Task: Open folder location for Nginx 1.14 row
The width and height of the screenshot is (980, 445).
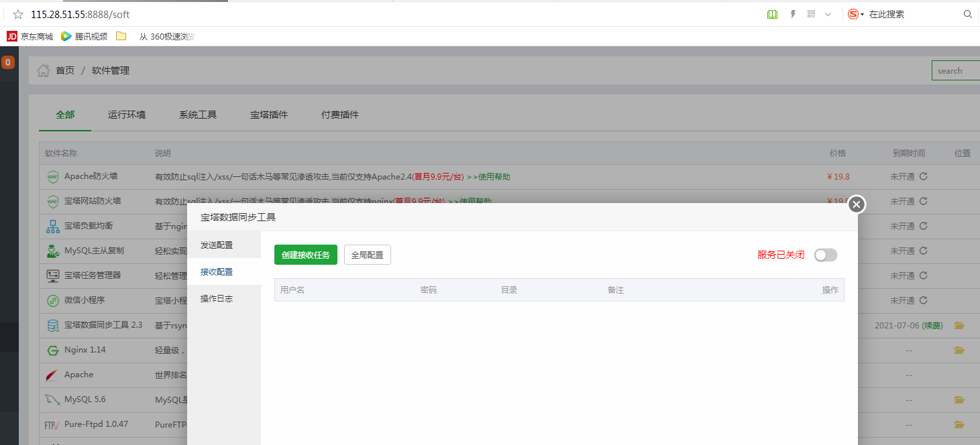Action: click(959, 350)
